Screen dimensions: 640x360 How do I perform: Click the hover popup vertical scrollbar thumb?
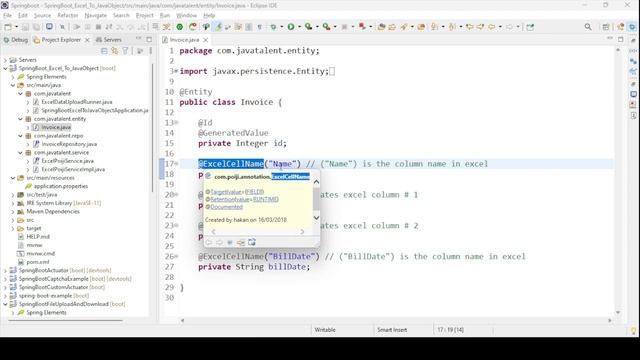(x=316, y=199)
